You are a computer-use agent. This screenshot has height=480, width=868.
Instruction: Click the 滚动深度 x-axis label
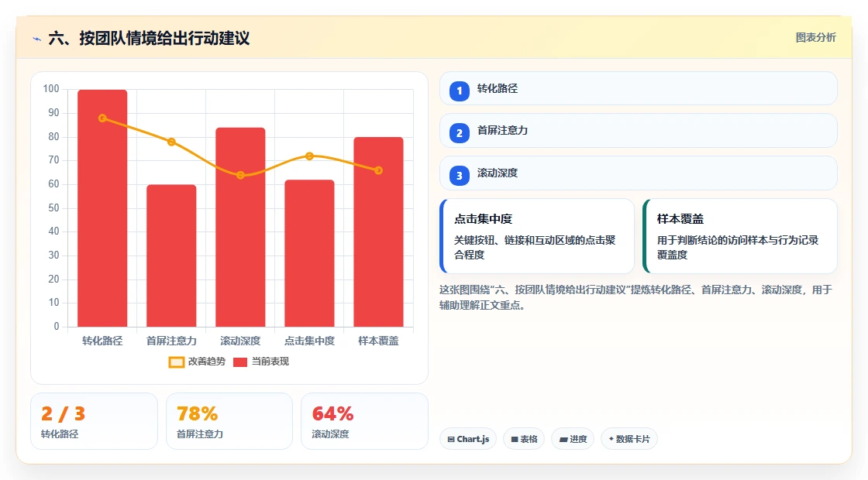coord(240,341)
